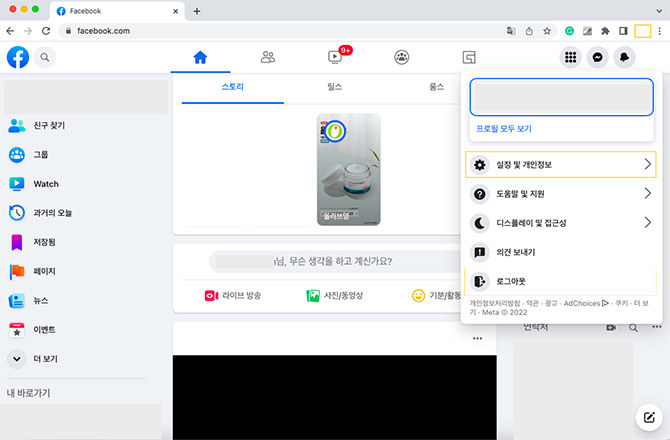Go back with the browser back arrow
The image size is (670, 440).
[10, 31]
